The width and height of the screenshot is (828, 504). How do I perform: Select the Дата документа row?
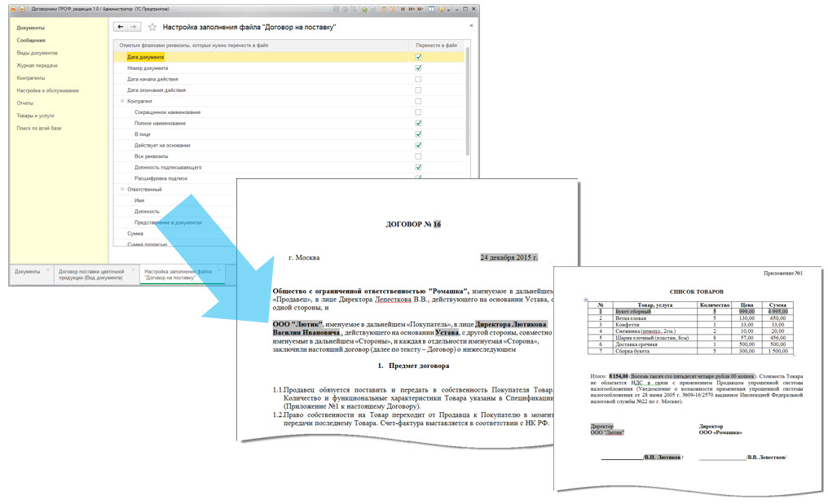pyautogui.click(x=288, y=57)
